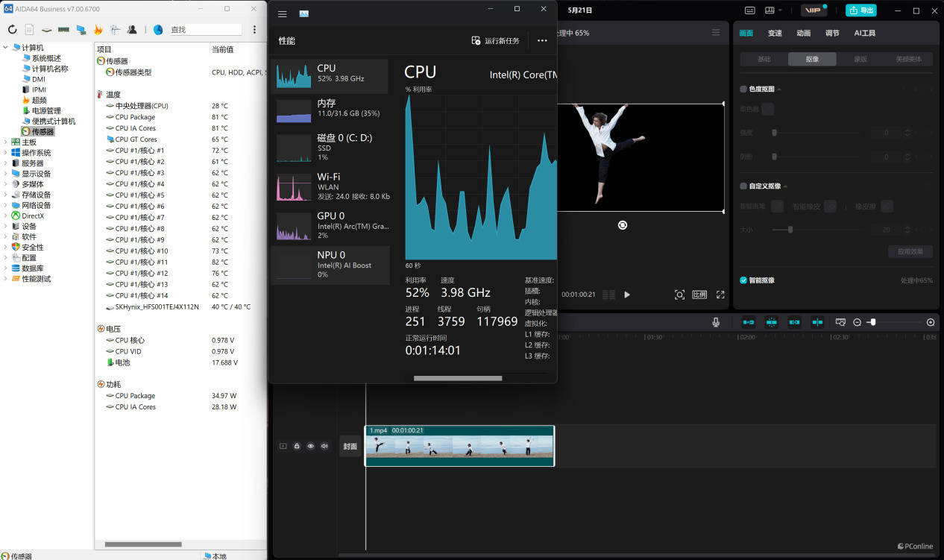
Task: Click the user silhouette icon in AIDA64 toolbar
Action: point(132,30)
